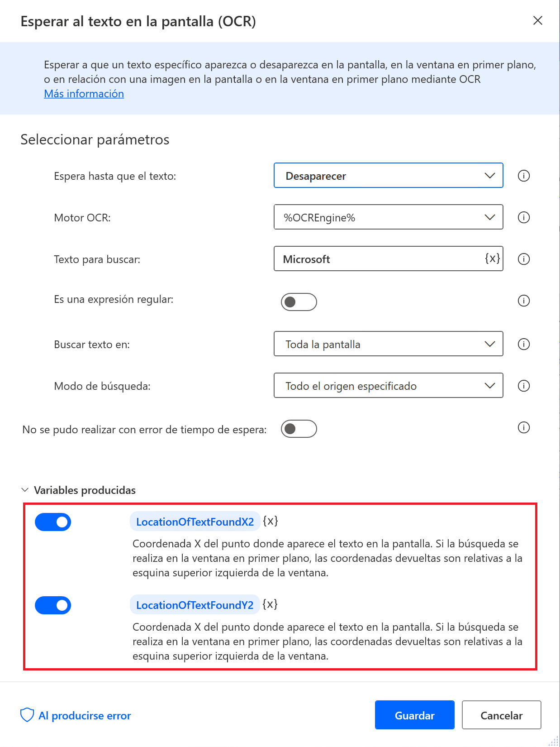Enable the Es una expresión regular toggle
560x747 pixels.
click(299, 302)
